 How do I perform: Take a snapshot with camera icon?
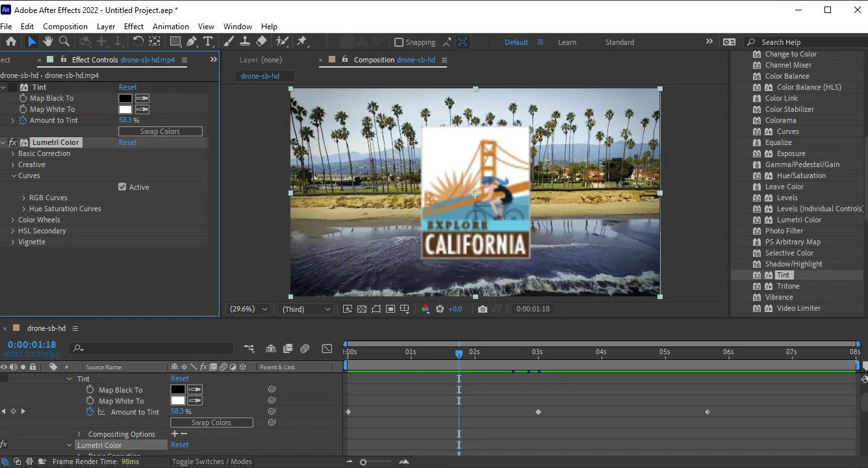pyautogui.click(x=482, y=309)
